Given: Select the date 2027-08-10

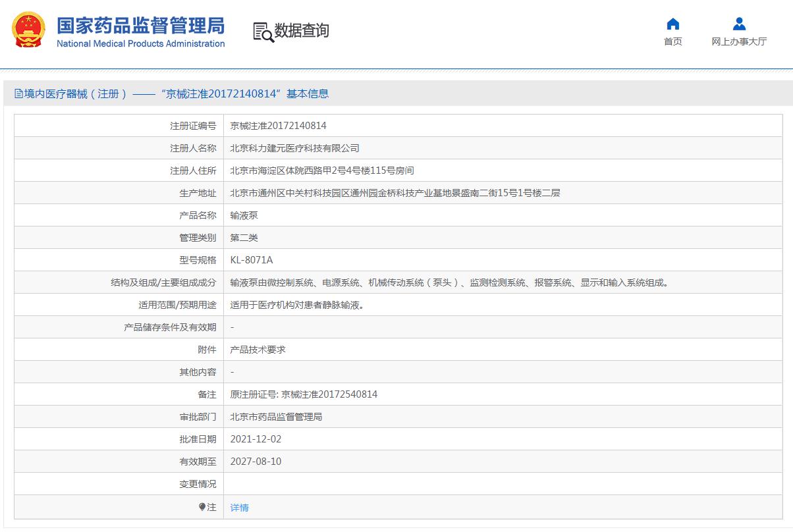Looking at the screenshot, I should click(256, 462).
